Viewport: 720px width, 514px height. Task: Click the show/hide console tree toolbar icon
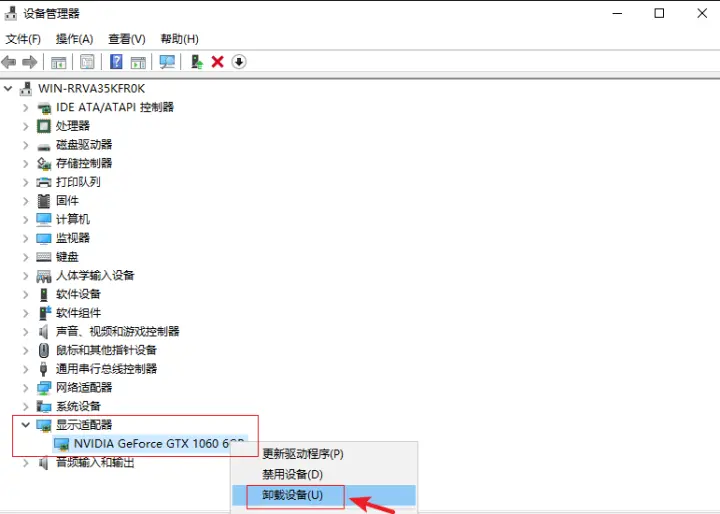click(x=58, y=62)
